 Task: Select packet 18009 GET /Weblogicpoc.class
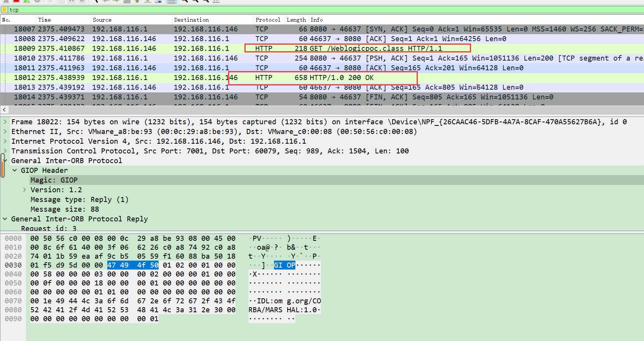[322, 49]
